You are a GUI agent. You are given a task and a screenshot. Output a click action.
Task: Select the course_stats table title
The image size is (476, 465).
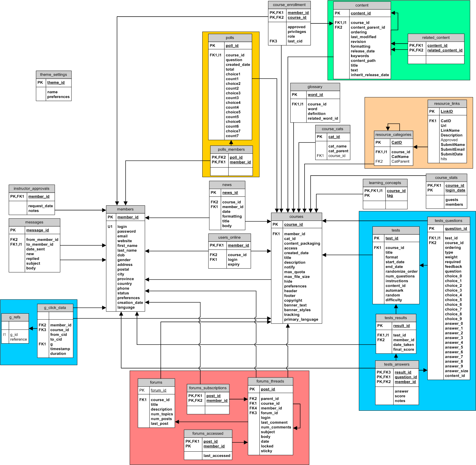tap(446, 178)
